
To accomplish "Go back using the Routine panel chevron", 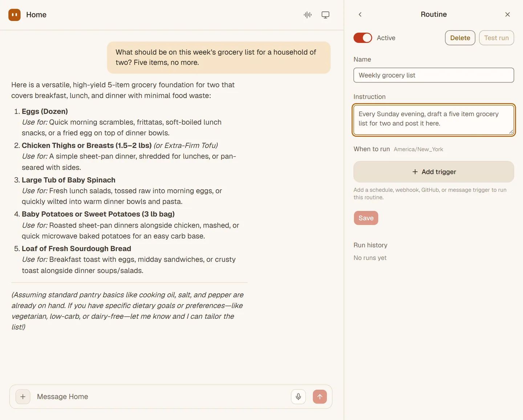I will 360,15.
